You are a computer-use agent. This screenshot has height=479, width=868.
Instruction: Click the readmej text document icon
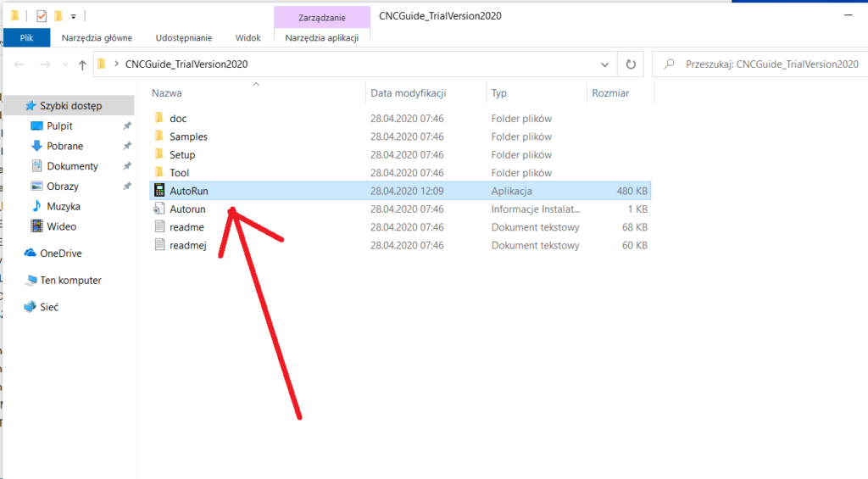coord(159,245)
